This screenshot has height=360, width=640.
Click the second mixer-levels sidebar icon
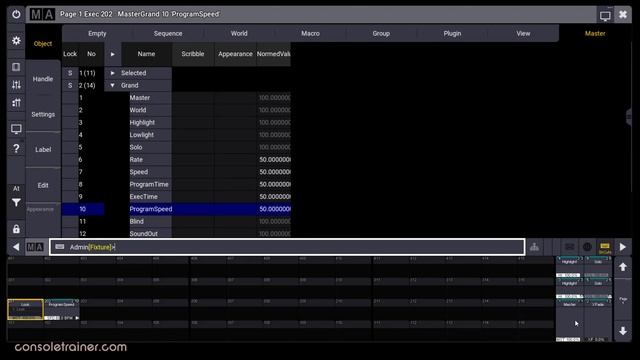pos(16,102)
